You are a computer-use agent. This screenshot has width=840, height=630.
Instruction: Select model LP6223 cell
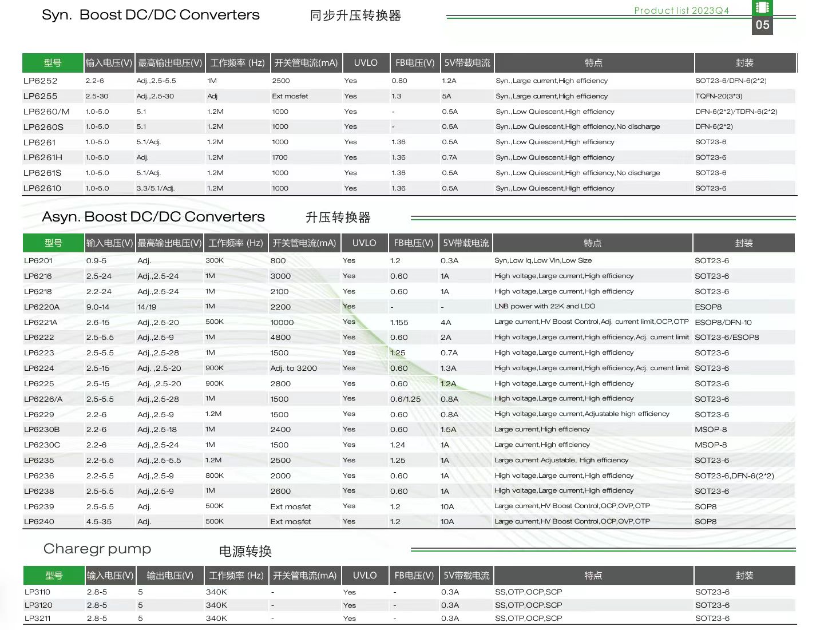pyautogui.click(x=39, y=352)
